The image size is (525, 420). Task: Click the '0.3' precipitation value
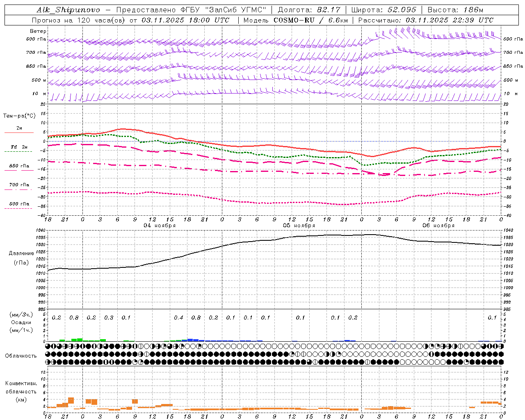pyautogui.click(x=109, y=318)
